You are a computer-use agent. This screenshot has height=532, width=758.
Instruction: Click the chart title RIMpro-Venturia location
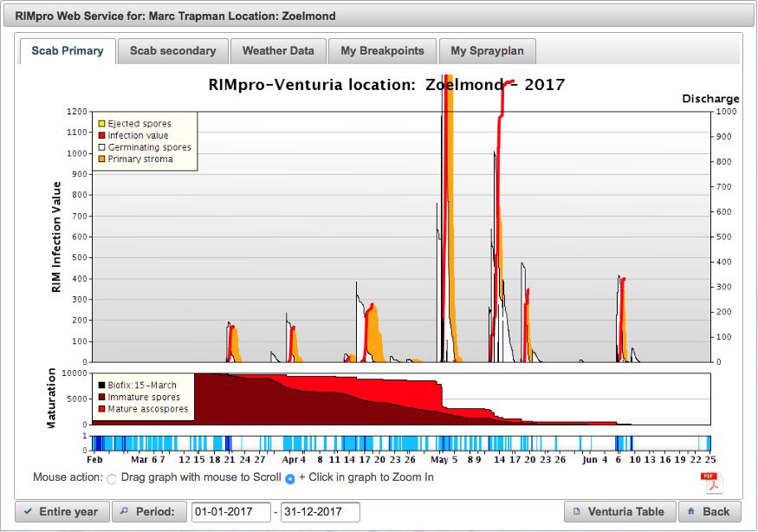click(x=386, y=85)
